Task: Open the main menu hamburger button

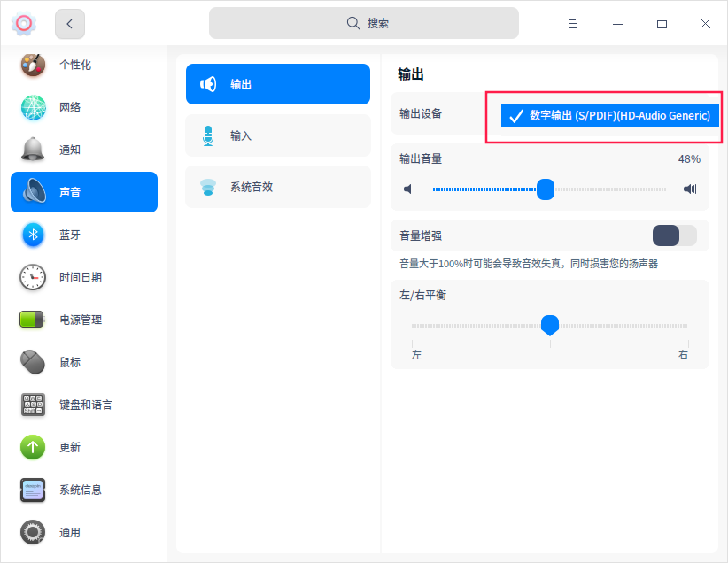Action: tap(573, 24)
